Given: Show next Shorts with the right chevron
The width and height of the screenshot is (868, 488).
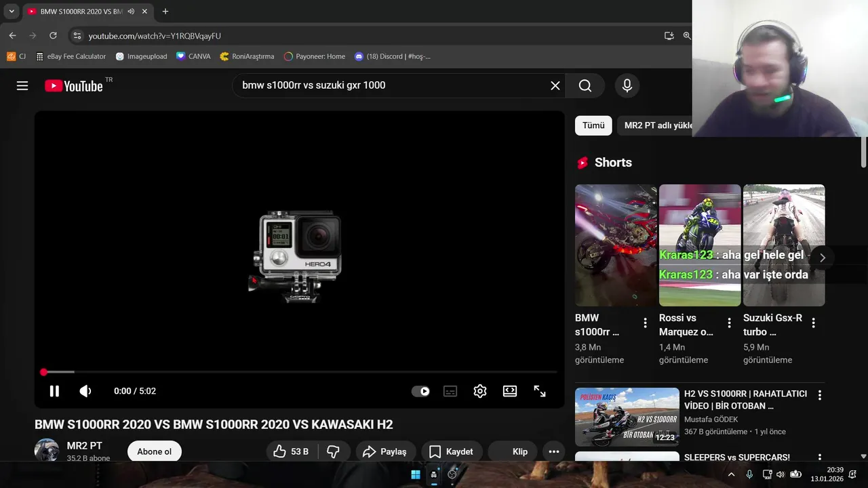Looking at the screenshot, I should [822, 258].
